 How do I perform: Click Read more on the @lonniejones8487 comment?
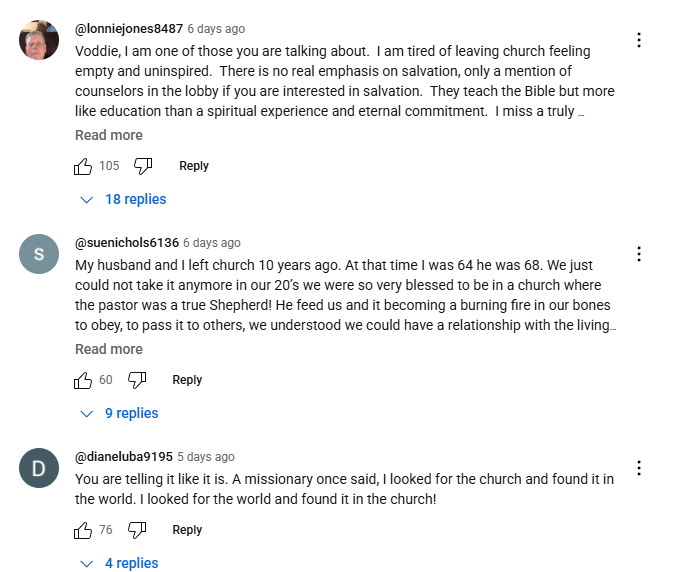click(109, 135)
